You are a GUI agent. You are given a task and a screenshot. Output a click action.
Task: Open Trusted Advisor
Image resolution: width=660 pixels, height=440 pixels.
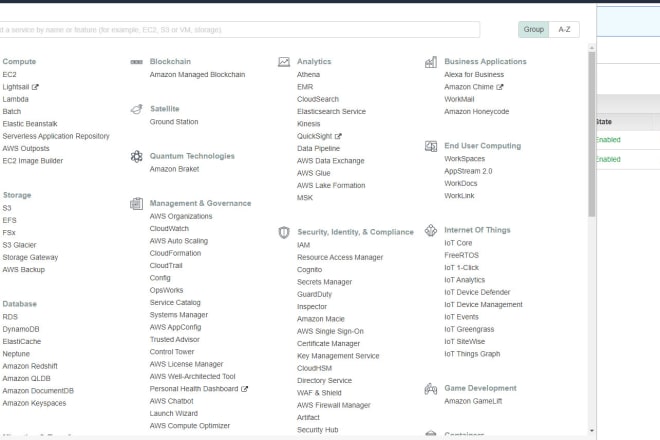[175, 339]
